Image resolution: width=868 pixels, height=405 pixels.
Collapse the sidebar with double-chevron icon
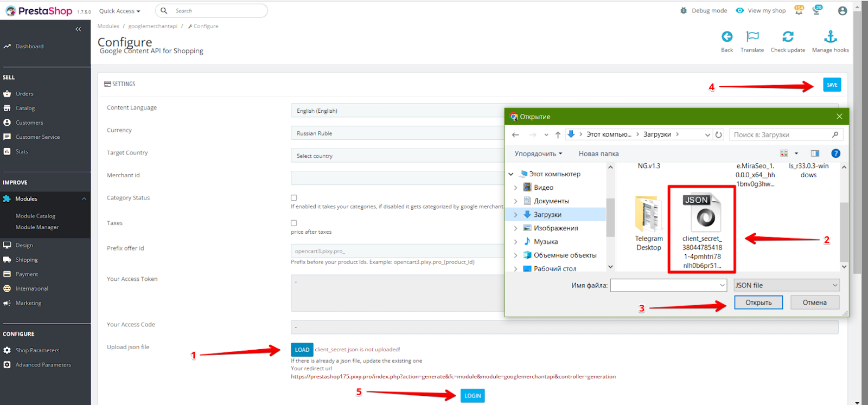(x=78, y=29)
